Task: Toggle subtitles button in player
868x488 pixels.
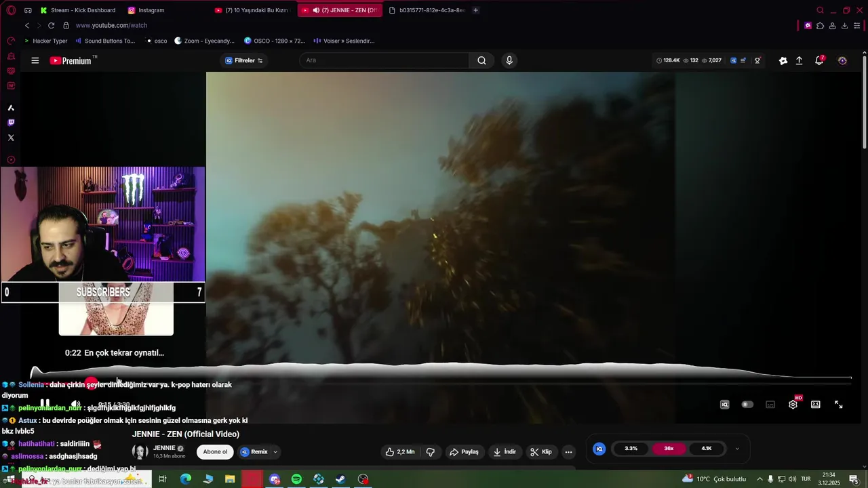Action: click(770, 405)
